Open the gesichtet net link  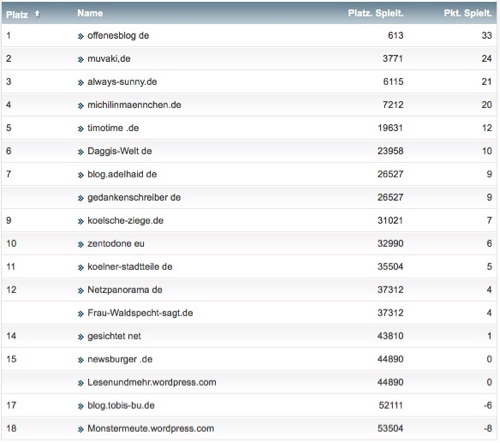(x=114, y=336)
